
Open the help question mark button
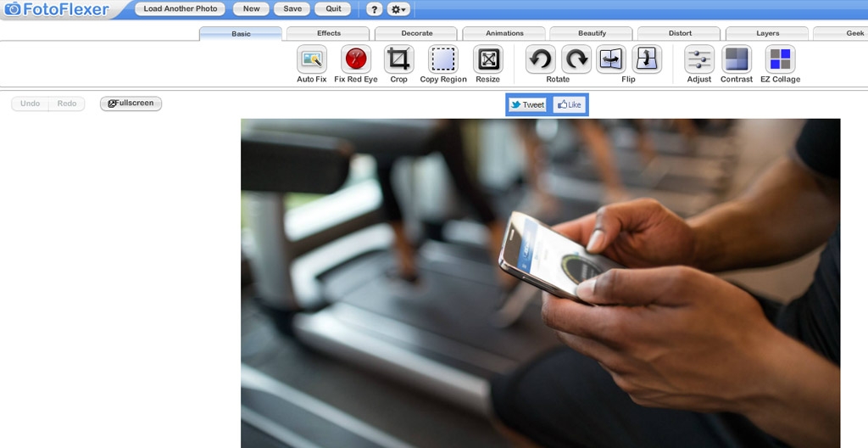(x=374, y=8)
